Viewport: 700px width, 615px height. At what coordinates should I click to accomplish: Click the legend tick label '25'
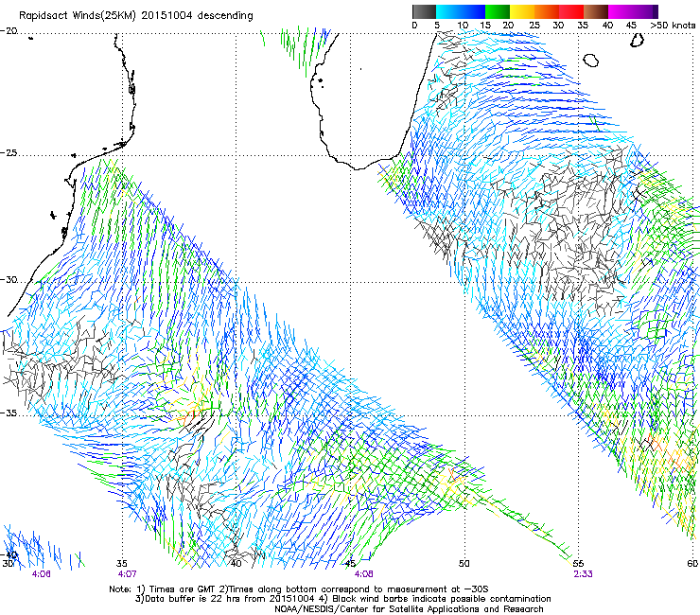coord(534,26)
